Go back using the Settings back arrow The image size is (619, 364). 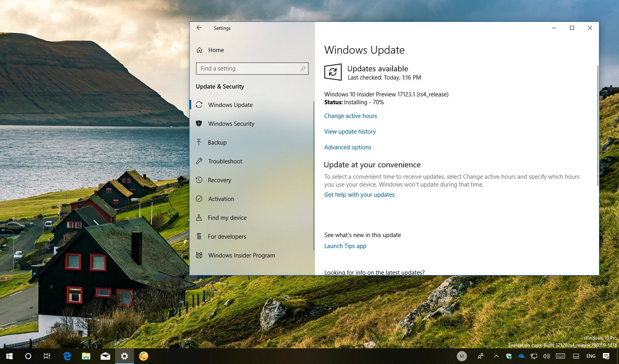[199, 28]
